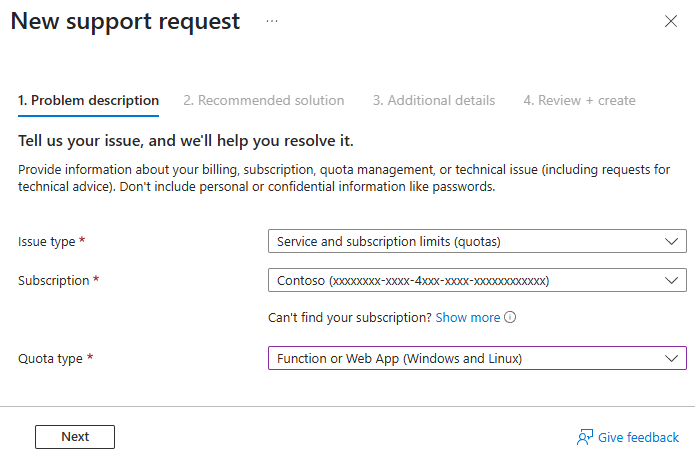
Task: Close the New support request pane
Action: click(x=671, y=21)
